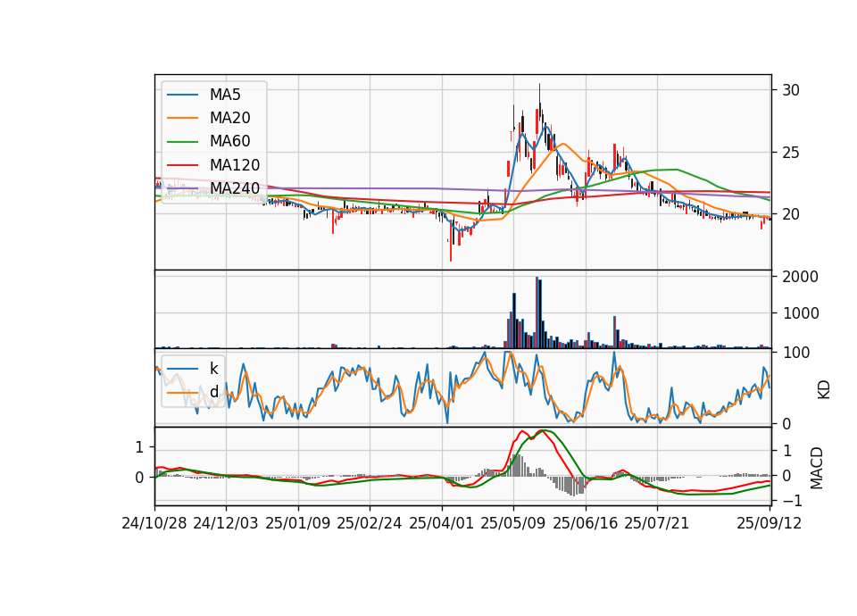
Task: Click the purple MA240 legend line sample
Action: coord(182,188)
